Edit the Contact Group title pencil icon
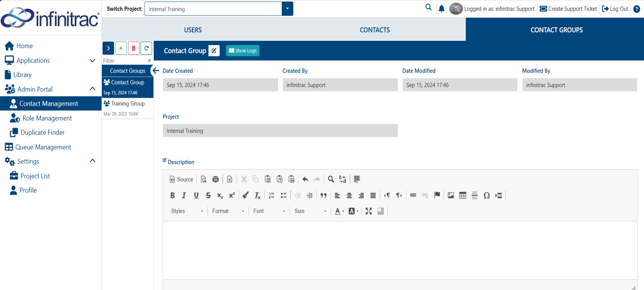Screen dimensions: 644x290 [214, 51]
